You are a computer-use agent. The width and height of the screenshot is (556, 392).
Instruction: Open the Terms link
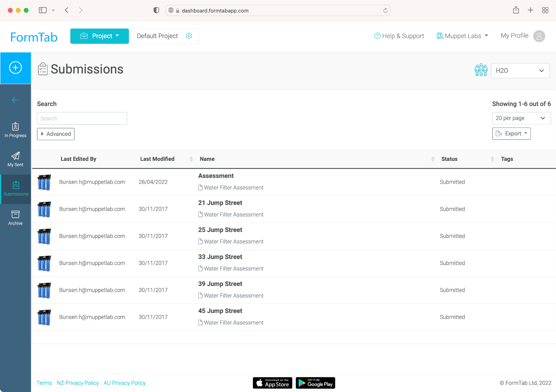tap(44, 383)
